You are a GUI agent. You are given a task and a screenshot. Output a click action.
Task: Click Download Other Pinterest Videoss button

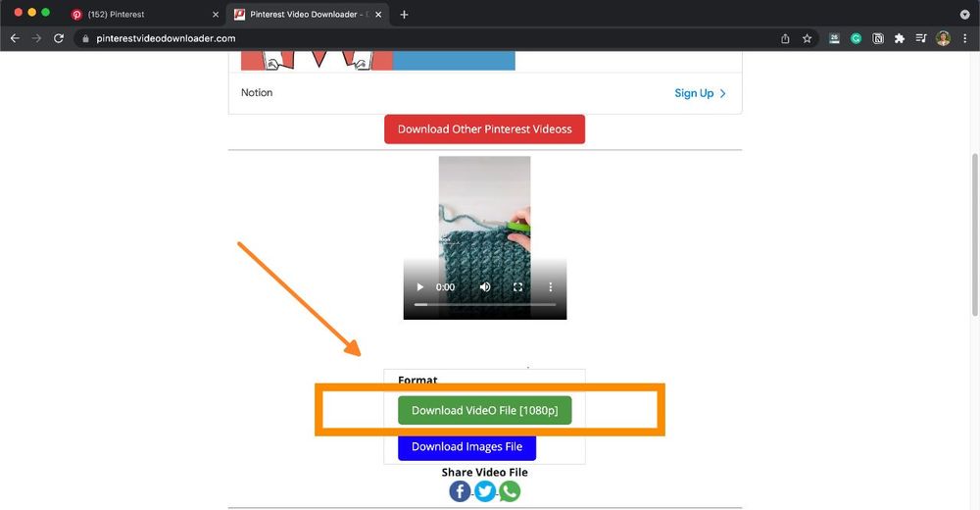484,128
